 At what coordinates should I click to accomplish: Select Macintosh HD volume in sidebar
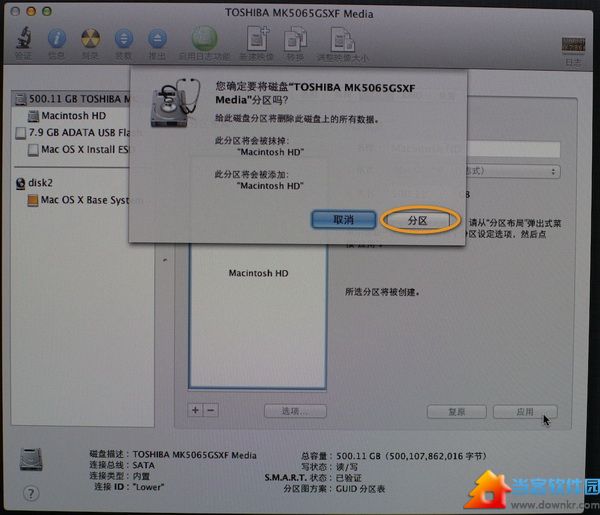coord(73,116)
